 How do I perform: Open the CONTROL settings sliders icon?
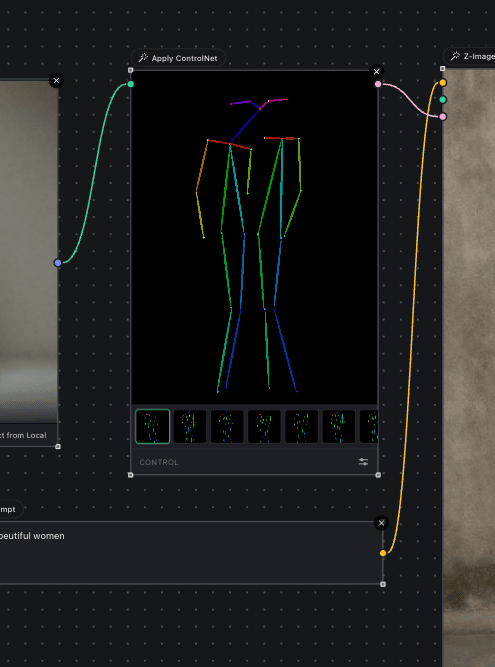pyautogui.click(x=363, y=462)
